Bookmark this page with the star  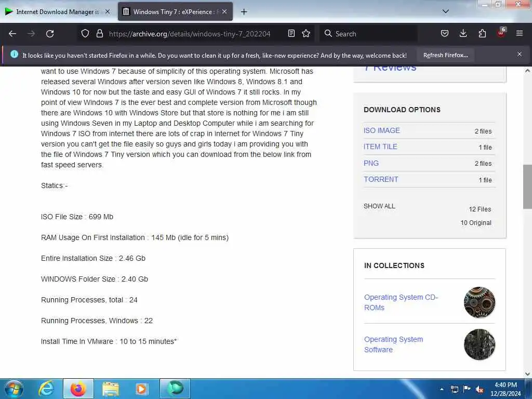click(306, 34)
